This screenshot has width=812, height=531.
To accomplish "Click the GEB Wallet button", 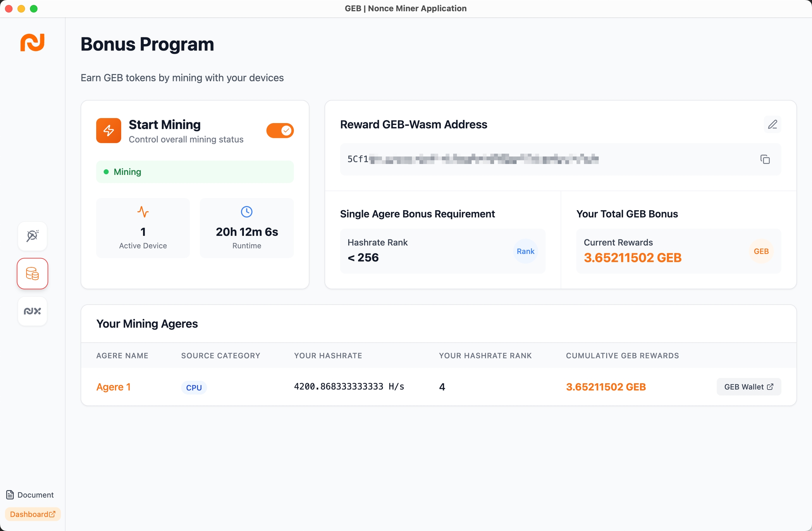I will (x=749, y=387).
